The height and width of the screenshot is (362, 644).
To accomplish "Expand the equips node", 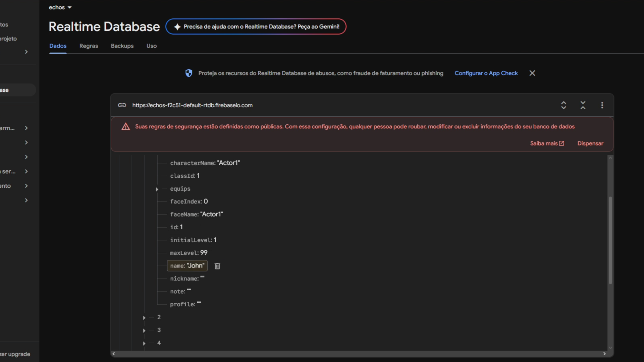I will click(157, 189).
